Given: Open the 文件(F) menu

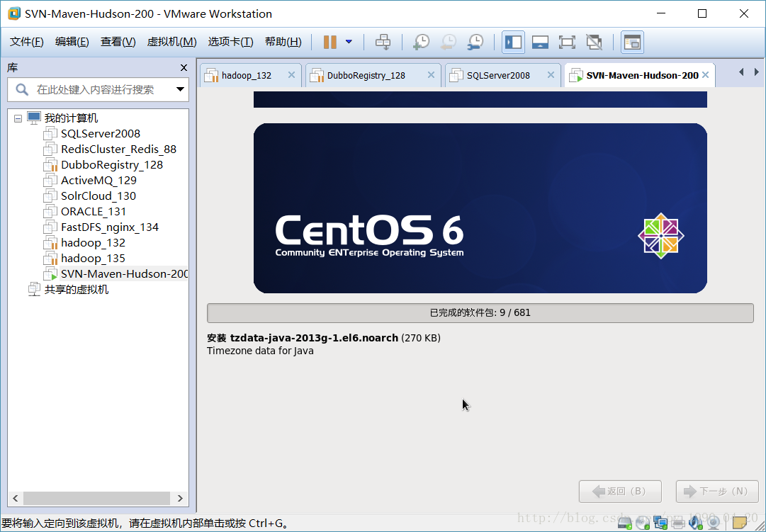Looking at the screenshot, I should click(27, 42).
